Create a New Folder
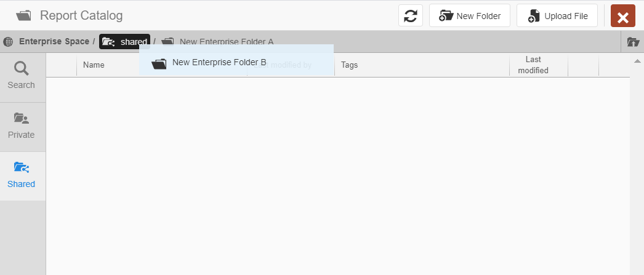 470,16
